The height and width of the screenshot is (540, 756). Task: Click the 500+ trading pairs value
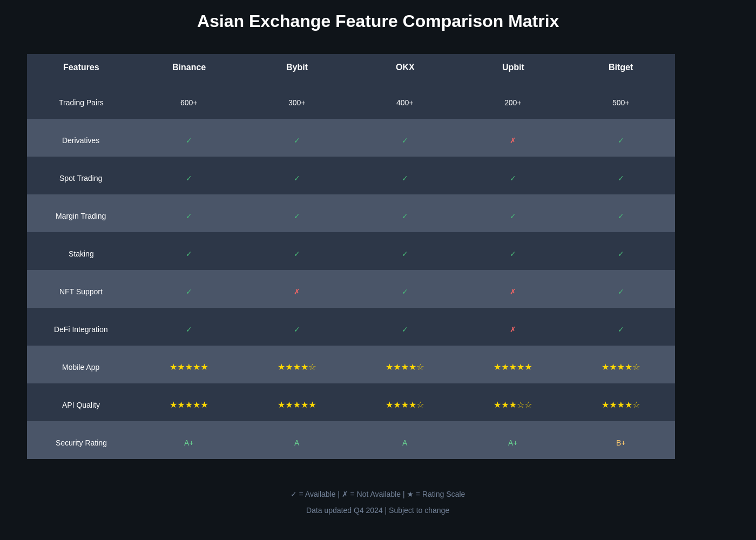621,103
